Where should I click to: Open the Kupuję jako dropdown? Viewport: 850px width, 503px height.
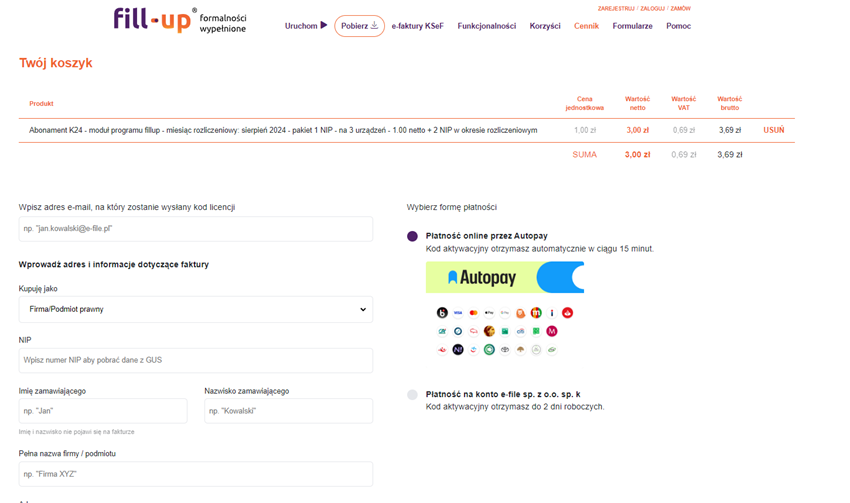(196, 309)
